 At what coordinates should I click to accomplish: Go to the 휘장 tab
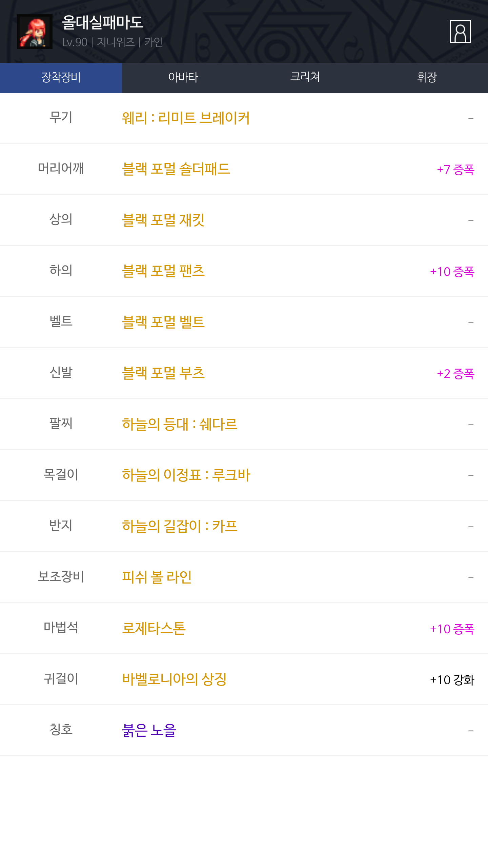[427, 78]
